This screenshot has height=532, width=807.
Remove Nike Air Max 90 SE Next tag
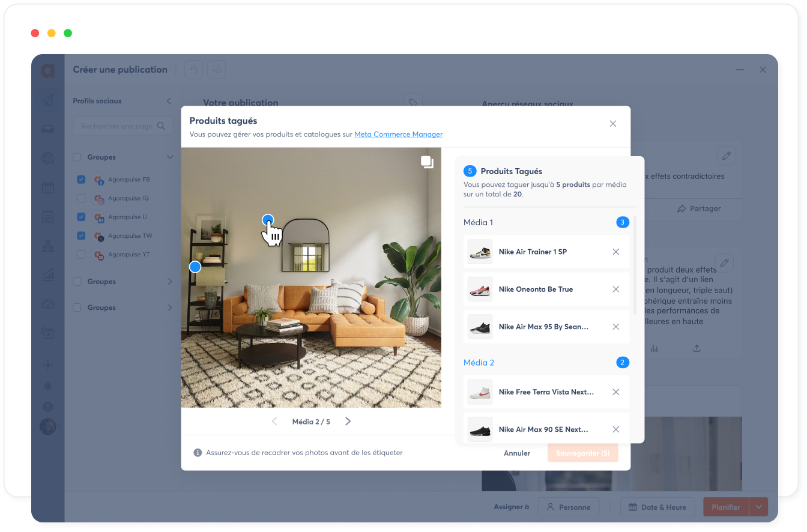(615, 429)
